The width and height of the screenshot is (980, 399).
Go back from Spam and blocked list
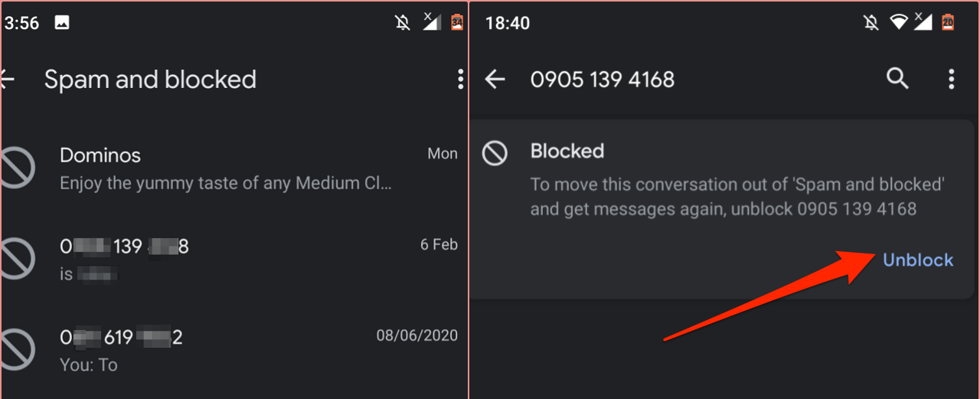tap(8, 79)
